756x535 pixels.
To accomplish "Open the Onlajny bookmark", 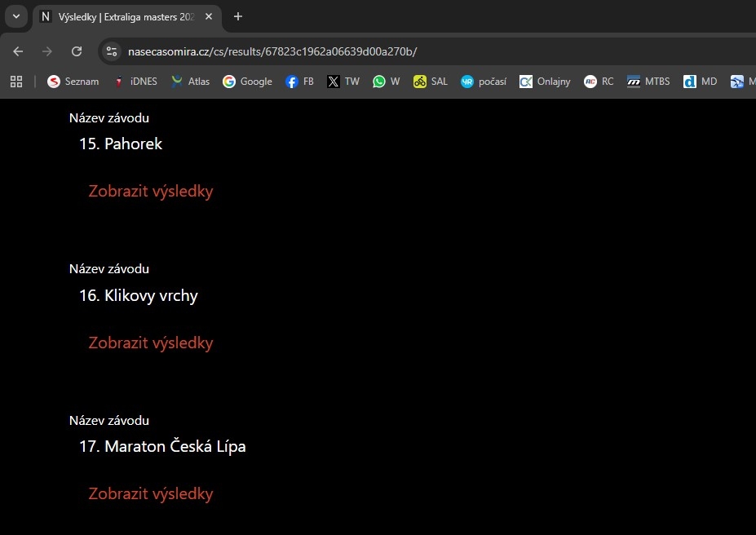I will click(x=546, y=82).
